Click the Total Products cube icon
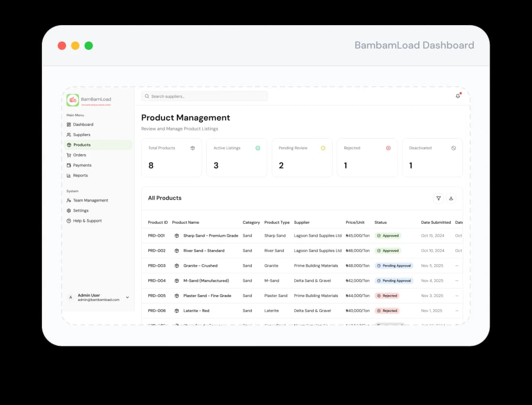Viewport: 532px width, 405px height. (x=193, y=148)
